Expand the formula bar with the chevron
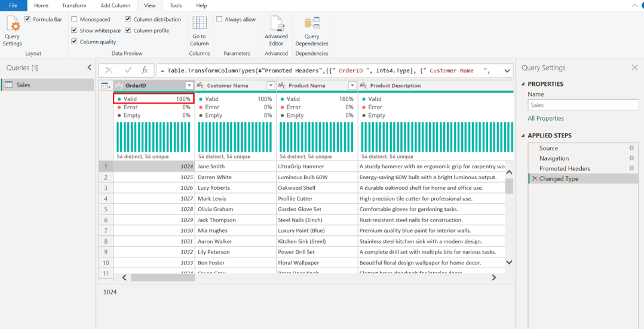The height and width of the screenshot is (329, 644). 507,70
